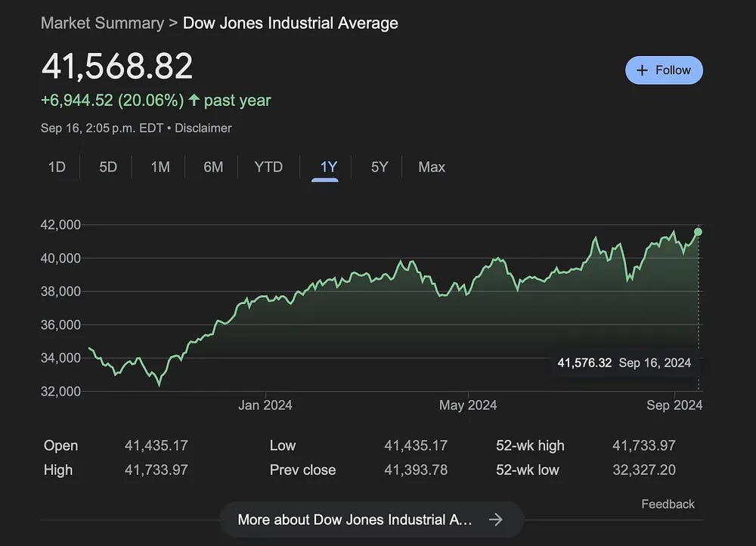Click Dow Jones Industrial Average title text

click(x=291, y=23)
